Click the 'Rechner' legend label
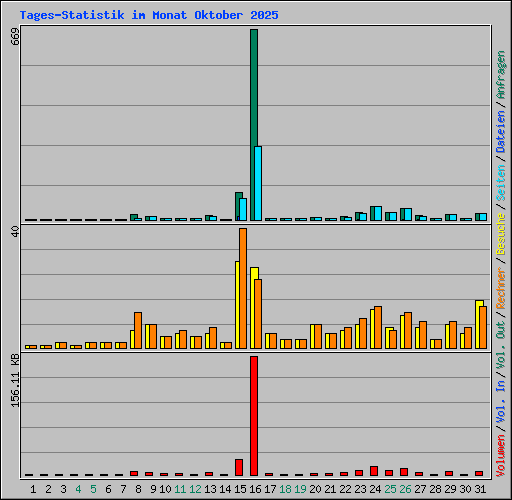This screenshot has width=512, height=500. [501, 288]
